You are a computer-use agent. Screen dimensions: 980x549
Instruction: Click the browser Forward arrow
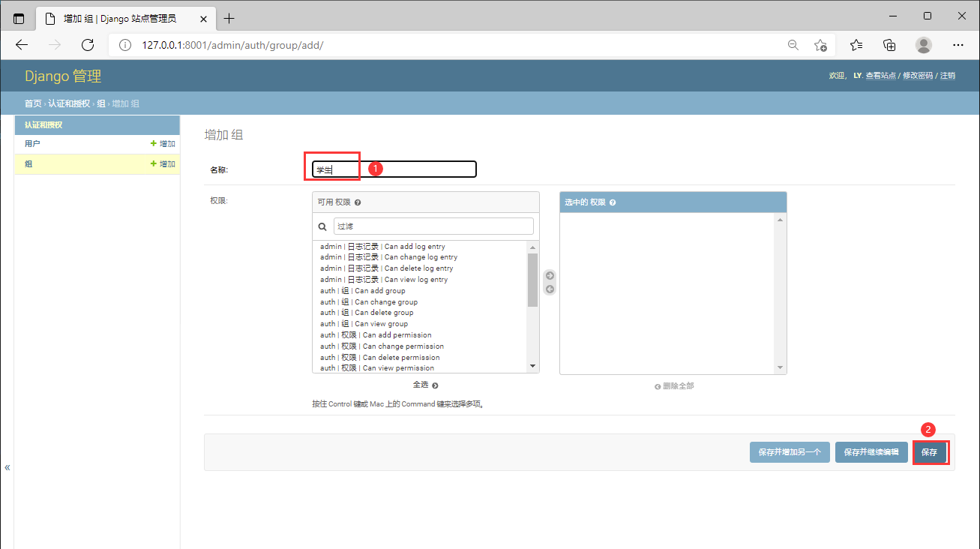(55, 45)
